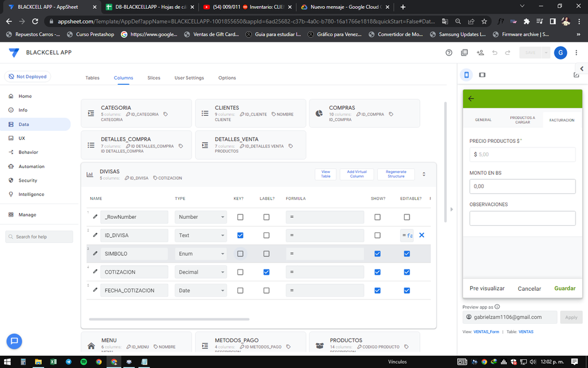Open the AppSheet three-dot more menu

tap(576, 52)
